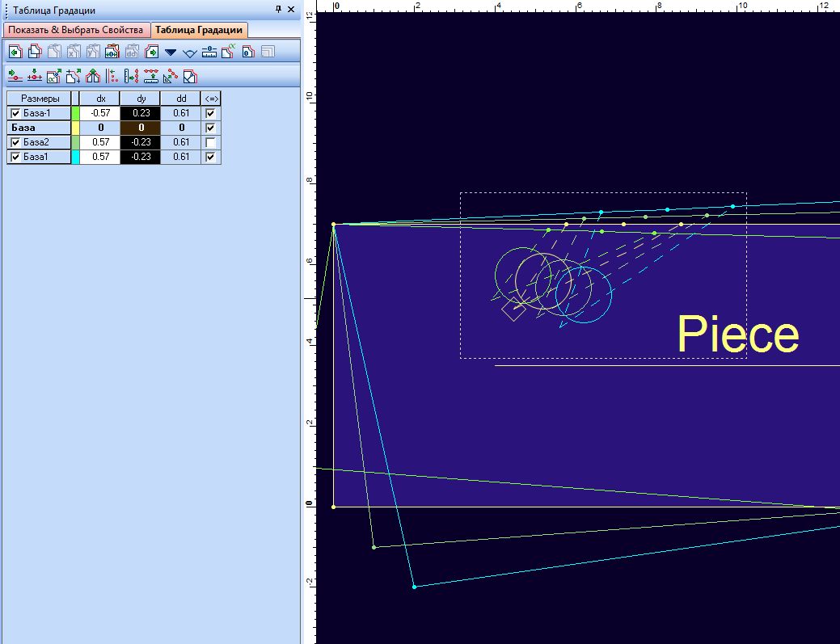Image resolution: width=840 pixels, height=644 pixels.
Task: Select the bold База row label
Action: [39, 128]
